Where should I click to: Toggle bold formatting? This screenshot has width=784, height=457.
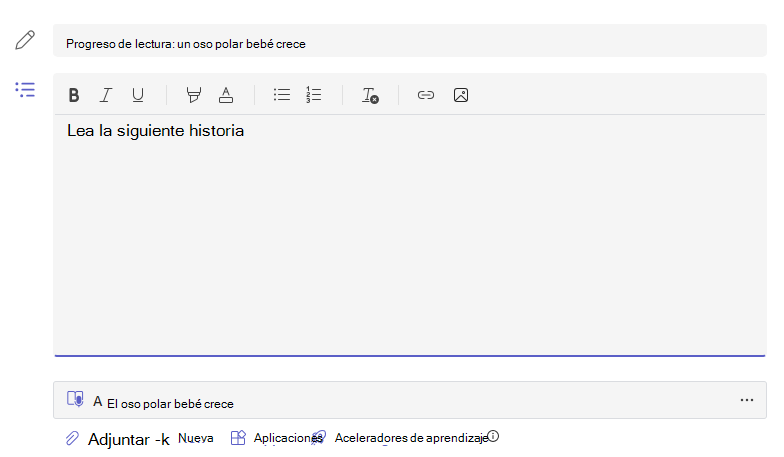pyautogui.click(x=74, y=95)
